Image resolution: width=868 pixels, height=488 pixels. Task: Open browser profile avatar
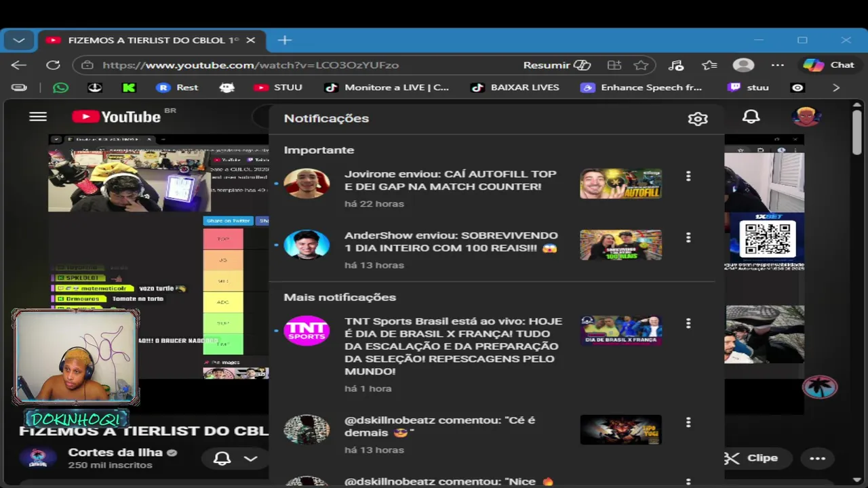(743, 65)
